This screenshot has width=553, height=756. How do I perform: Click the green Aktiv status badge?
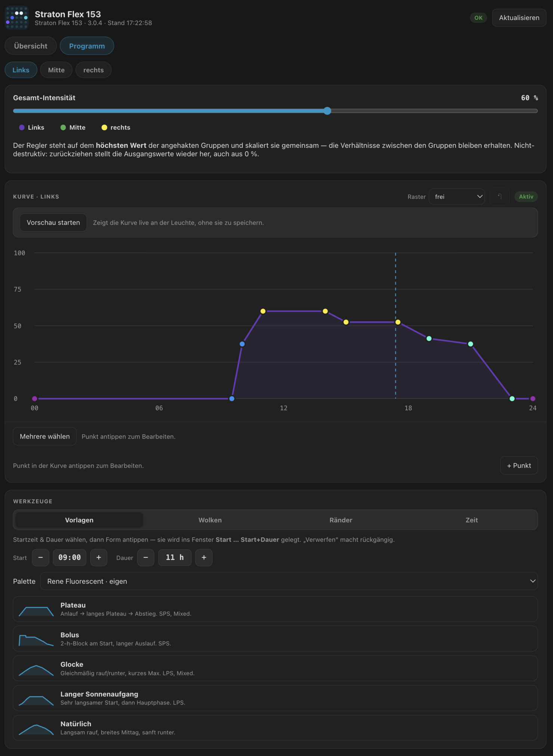(x=526, y=196)
